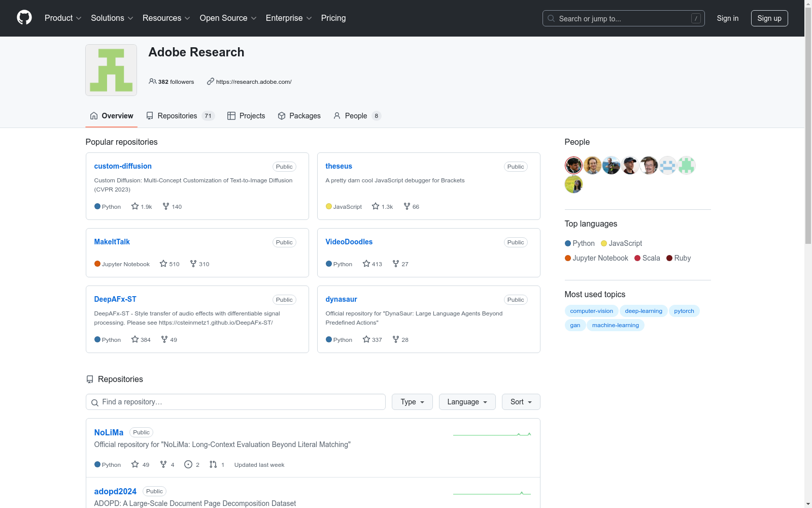Open the DeepAFx-ST repository

coord(115,299)
